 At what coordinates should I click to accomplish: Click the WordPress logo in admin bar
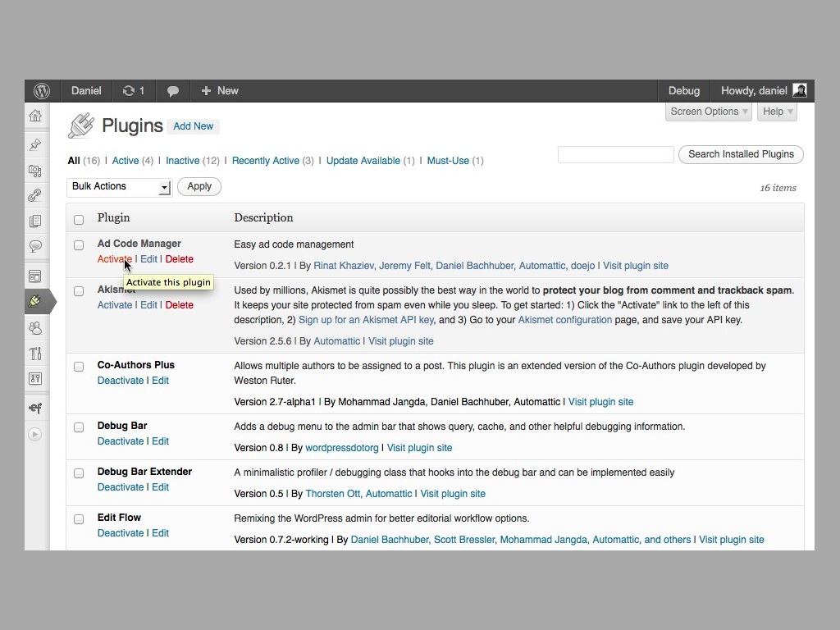[x=42, y=91]
